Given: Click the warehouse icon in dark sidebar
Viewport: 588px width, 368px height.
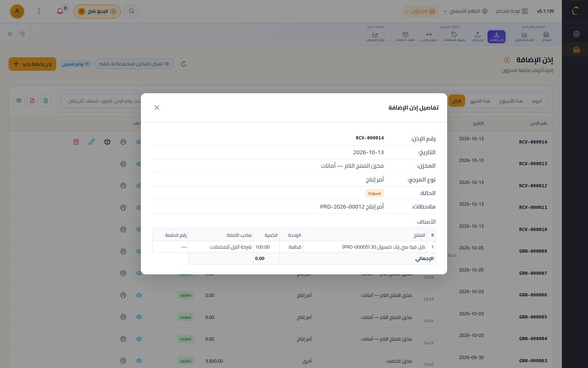Looking at the screenshot, I should 576,50.
